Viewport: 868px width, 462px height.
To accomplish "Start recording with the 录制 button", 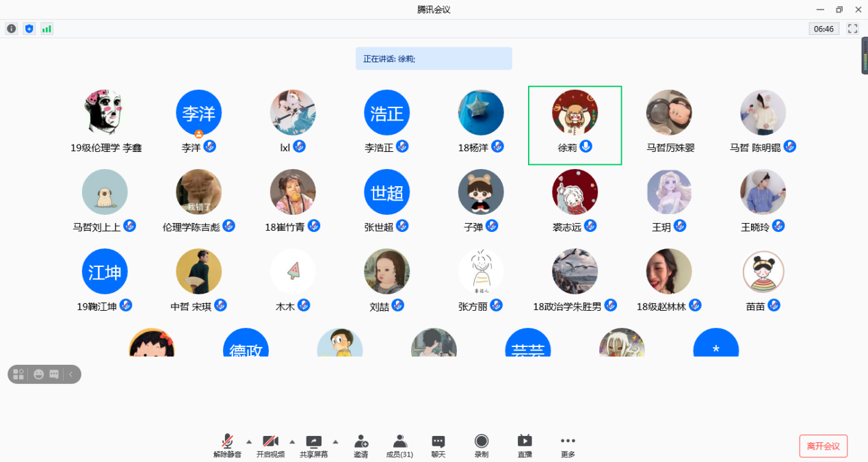I will 482,446.
